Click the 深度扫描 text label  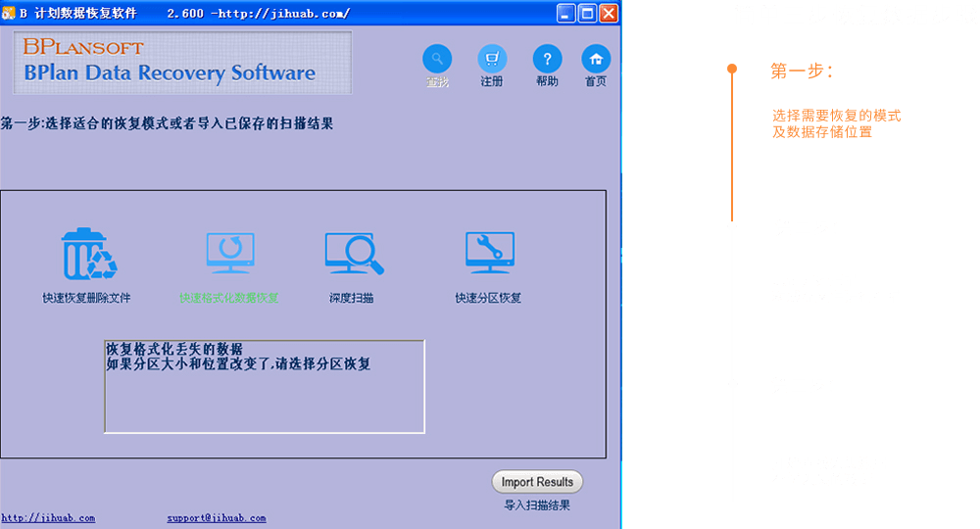coord(351,298)
